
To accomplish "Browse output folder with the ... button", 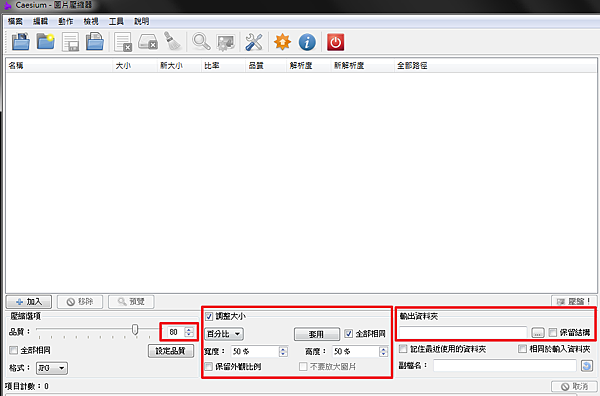I will [538, 333].
